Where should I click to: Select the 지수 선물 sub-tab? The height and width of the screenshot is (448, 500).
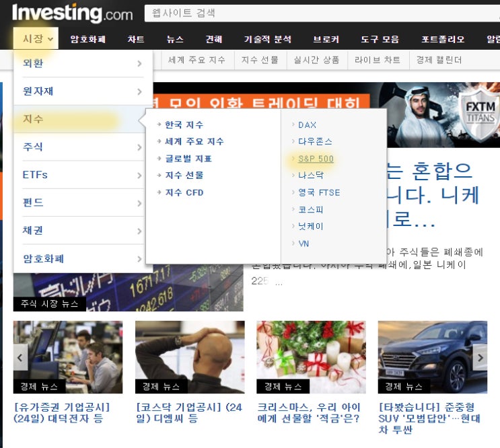tap(260, 60)
